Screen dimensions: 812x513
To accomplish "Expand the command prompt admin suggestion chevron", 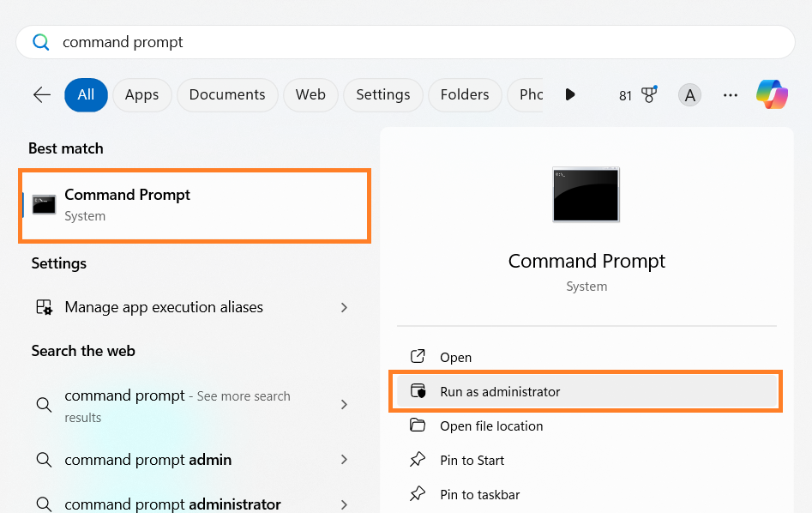I will [x=344, y=460].
